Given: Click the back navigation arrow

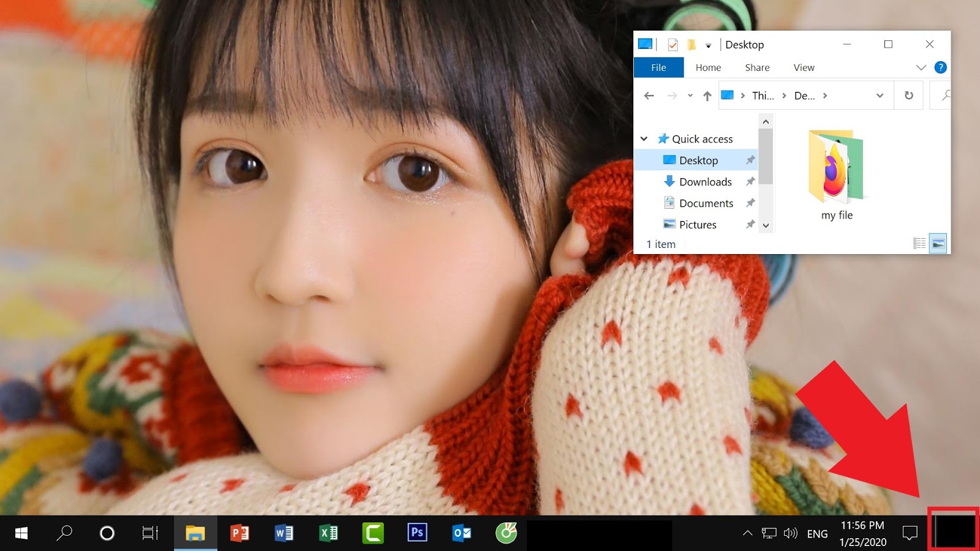Looking at the screenshot, I should click(649, 95).
